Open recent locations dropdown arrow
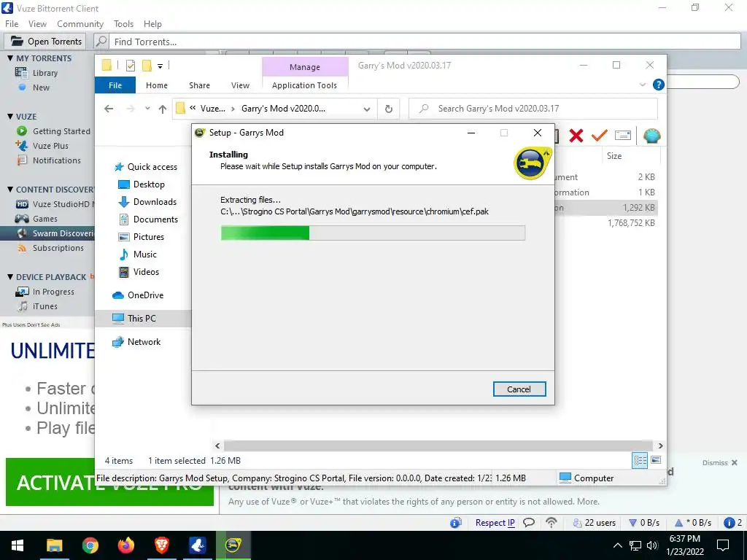This screenshot has height=560, width=747. pos(147,109)
